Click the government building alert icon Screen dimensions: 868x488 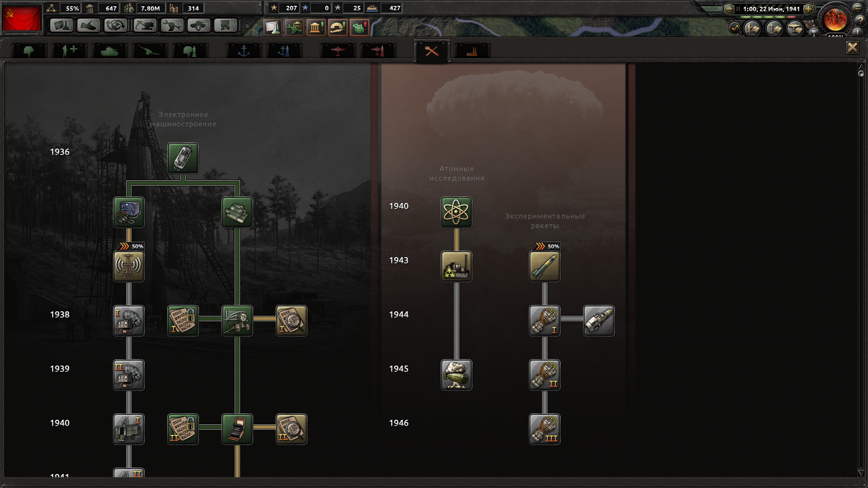(x=316, y=28)
